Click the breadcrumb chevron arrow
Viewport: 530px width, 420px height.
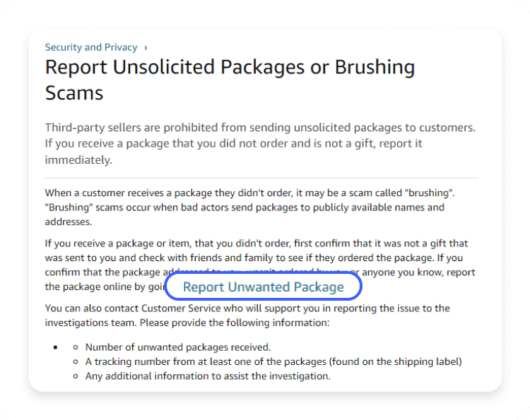tap(146, 47)
